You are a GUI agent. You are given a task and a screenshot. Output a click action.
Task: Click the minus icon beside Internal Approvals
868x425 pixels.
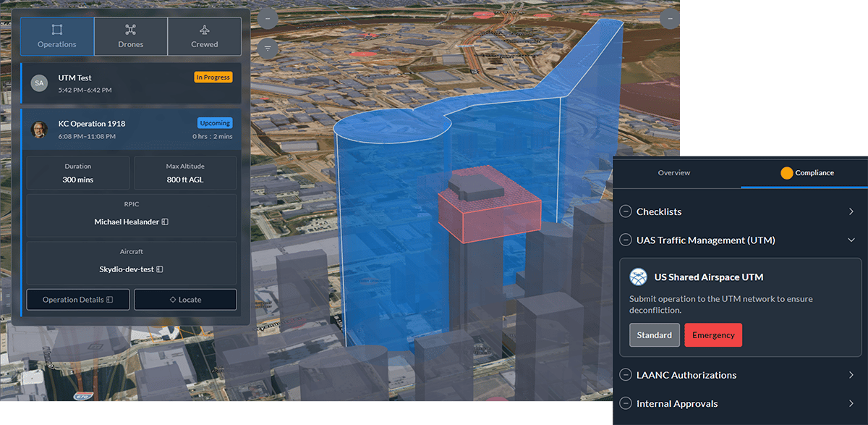tap(626, 403)
